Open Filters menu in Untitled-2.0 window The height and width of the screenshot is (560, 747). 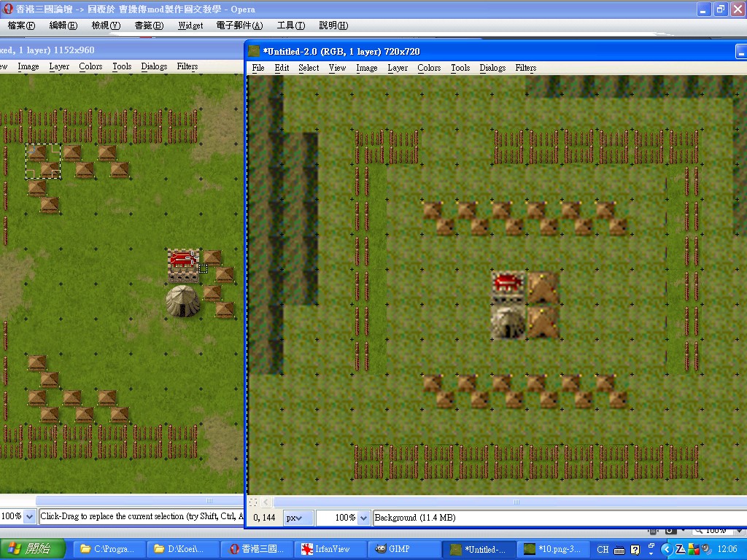pos(526,68)
